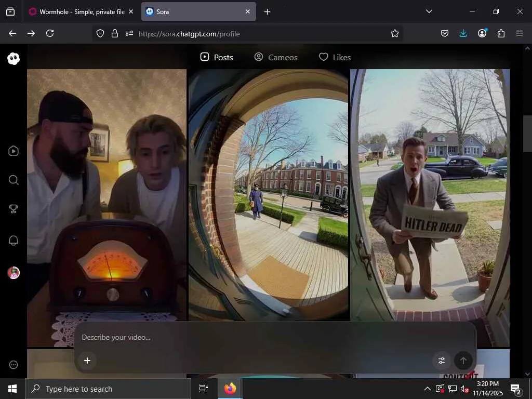
Task: Open video settings sliders icon
Action: 442,361
